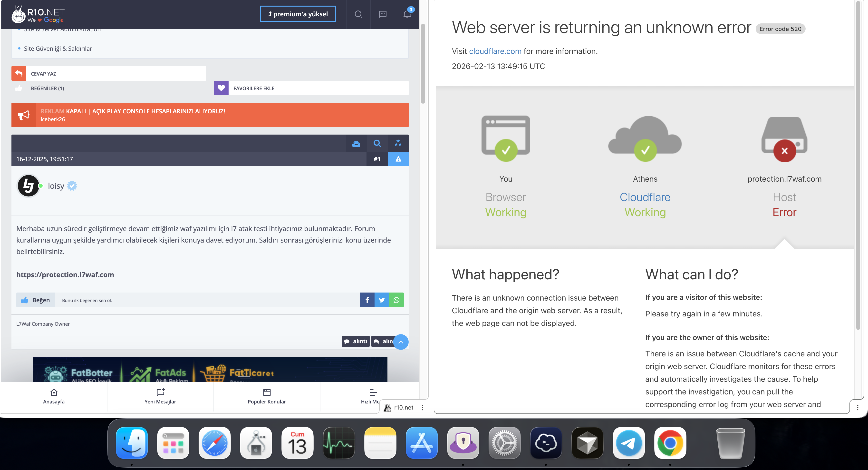868x470 pixels.
Task: Open the r10.net pane three-dot menu
Action: click(x=423, y=407)
